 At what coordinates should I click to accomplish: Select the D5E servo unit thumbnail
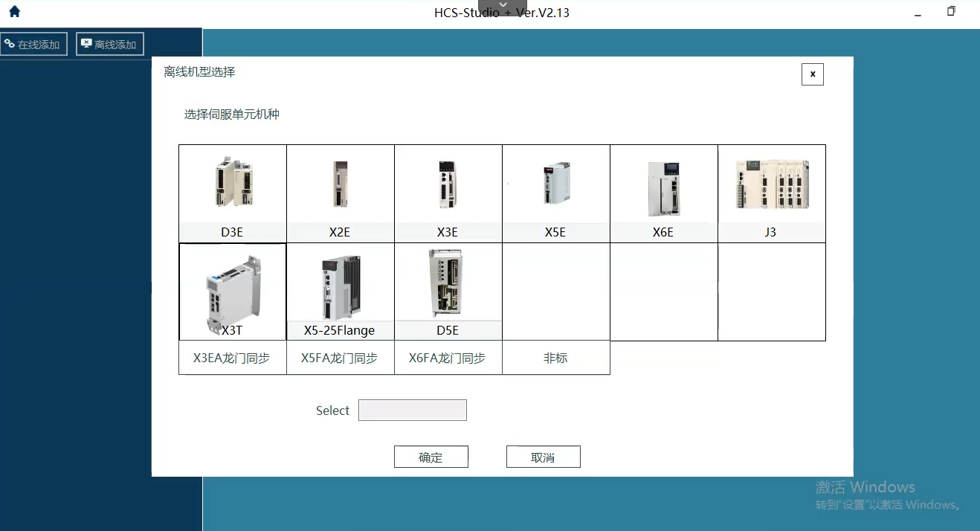click(x=448, y=292)
